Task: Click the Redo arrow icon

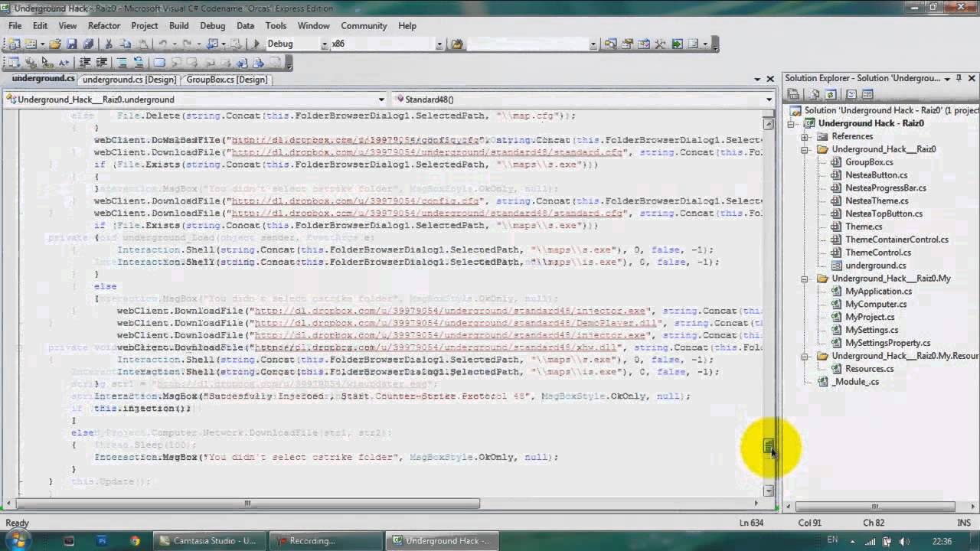Action: click(188, 44)
